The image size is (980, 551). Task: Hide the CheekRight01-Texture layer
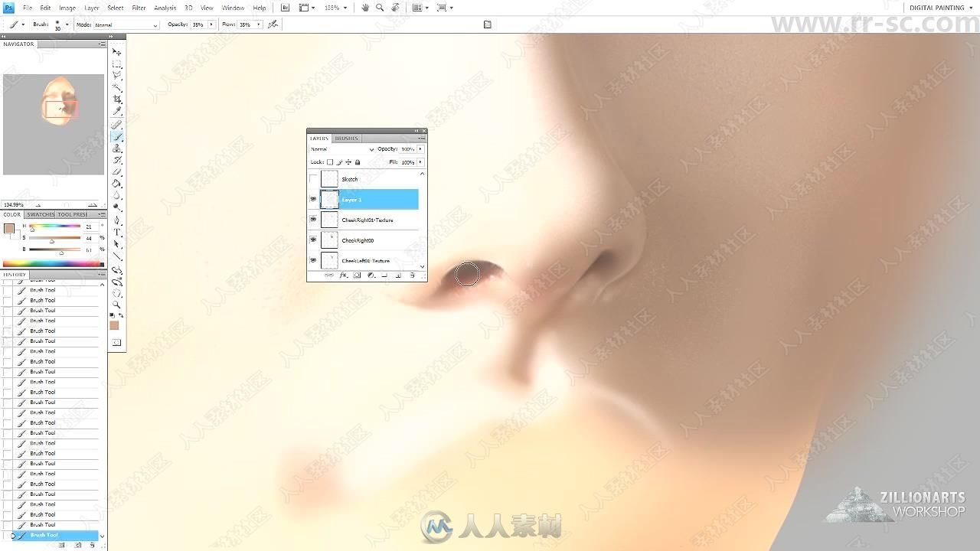[x=313, y=220]
